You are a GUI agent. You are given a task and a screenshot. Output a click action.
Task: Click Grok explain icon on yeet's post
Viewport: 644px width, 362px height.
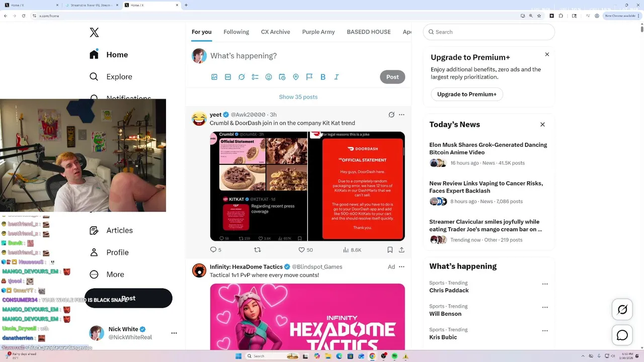click(x=391, y=115)
